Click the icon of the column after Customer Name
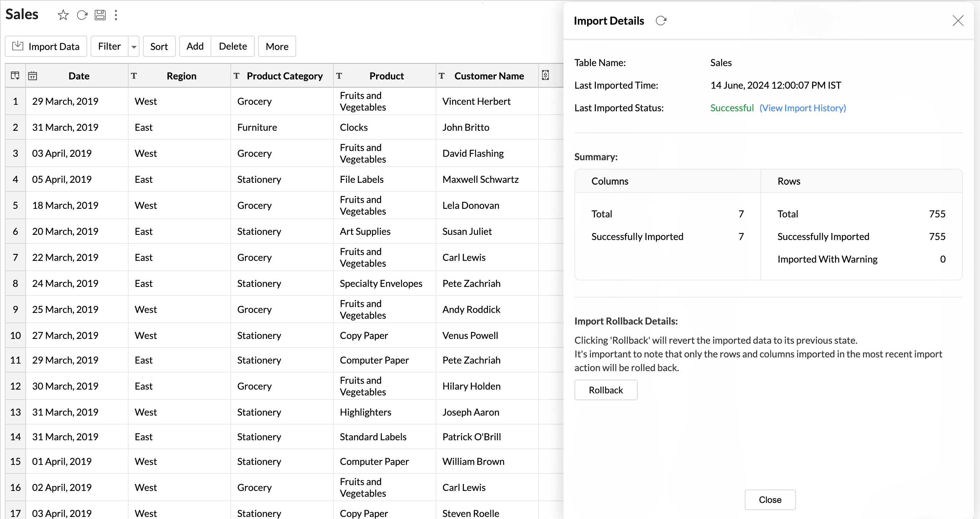980x519 pixels. pyautogui.click(x=545, y=75)
